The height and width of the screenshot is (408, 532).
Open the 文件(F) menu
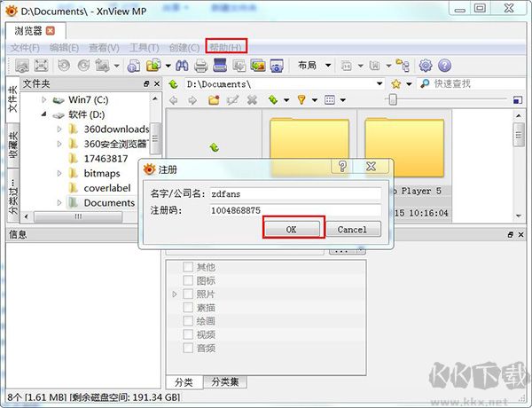(25, 48)
